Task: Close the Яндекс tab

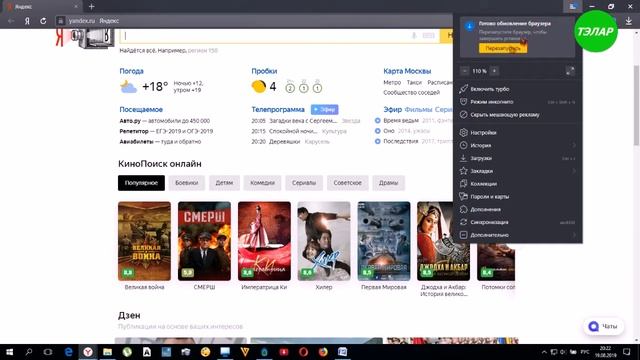Action: click(x=76, y=7)
